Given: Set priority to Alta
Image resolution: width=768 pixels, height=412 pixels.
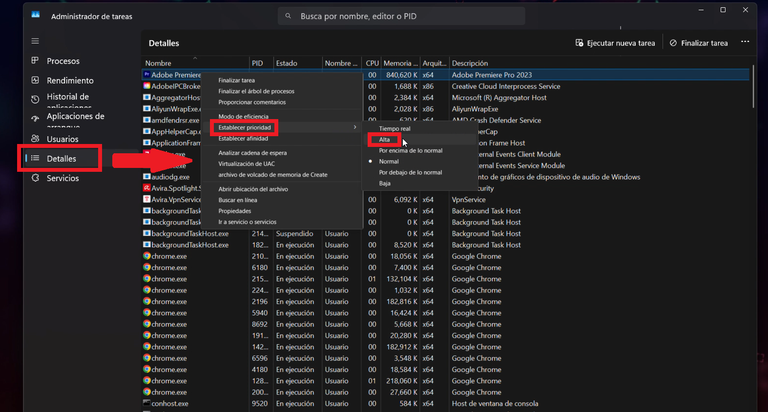Looking at the screenshot, I should click(384, 140).
